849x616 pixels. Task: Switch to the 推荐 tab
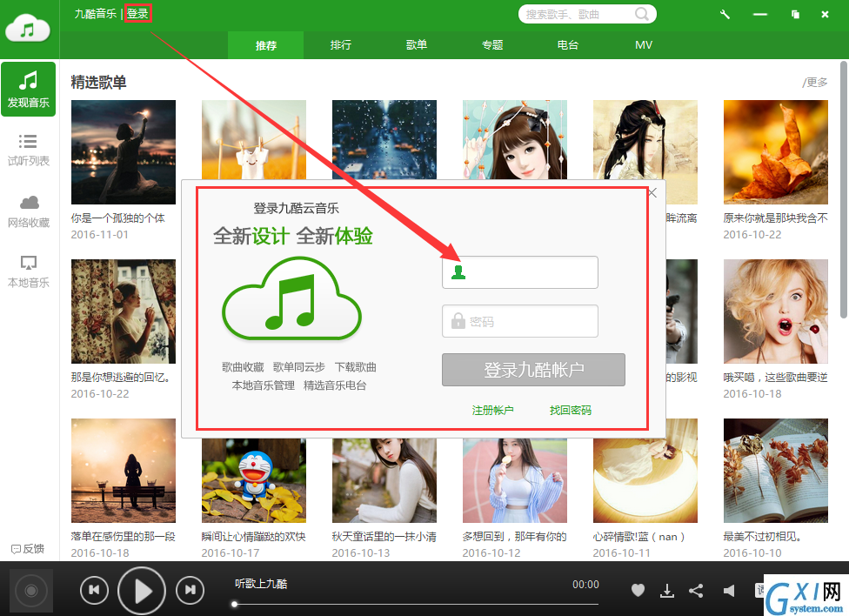click(x=266, y=45)
